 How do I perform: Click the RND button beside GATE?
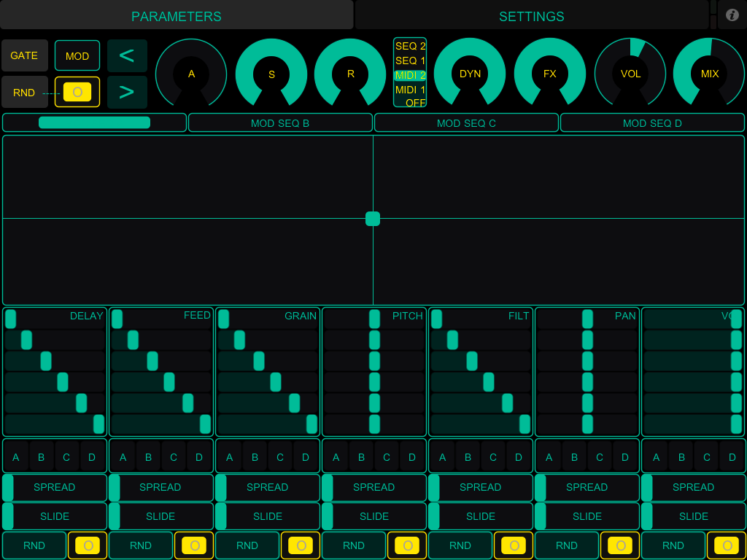(24, 92)
